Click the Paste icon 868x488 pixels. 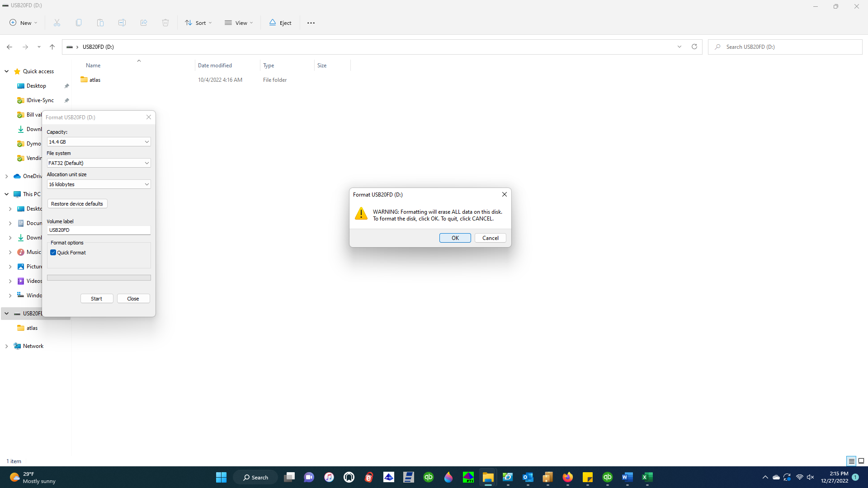coord(100,23)
